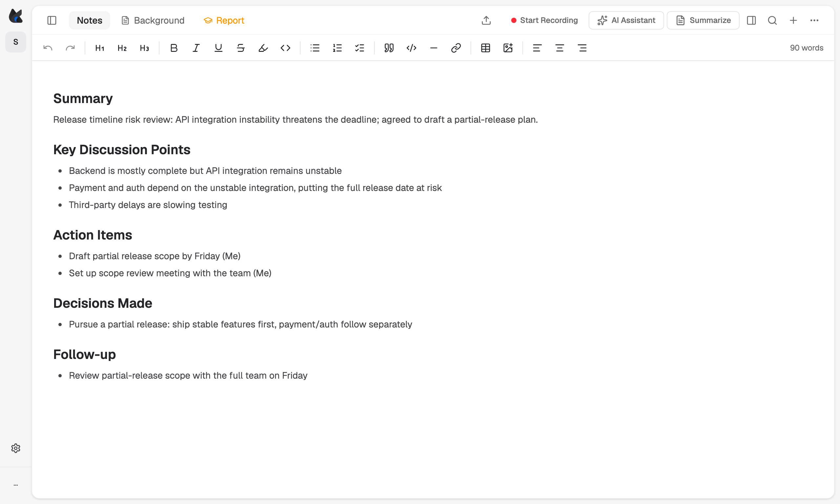This screenshot has width=840, height=504.
Task: Open the AI Assistant
Action: [x=626, y=20]
